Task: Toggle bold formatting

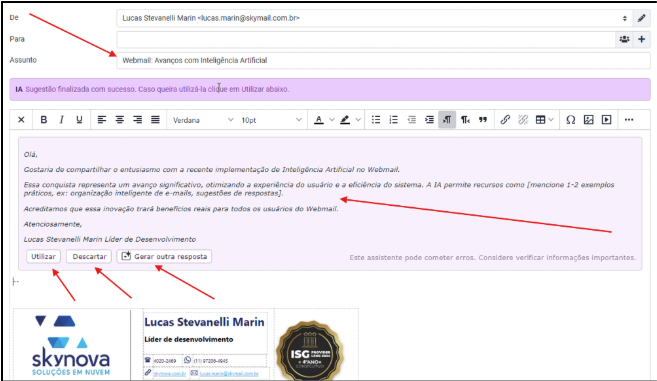Action: [44, 120]
